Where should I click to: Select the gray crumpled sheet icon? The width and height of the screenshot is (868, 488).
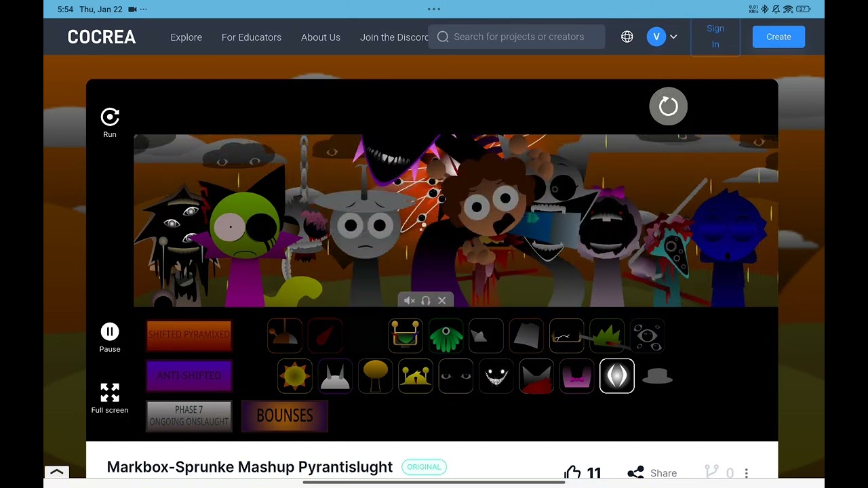coord(526,335)
